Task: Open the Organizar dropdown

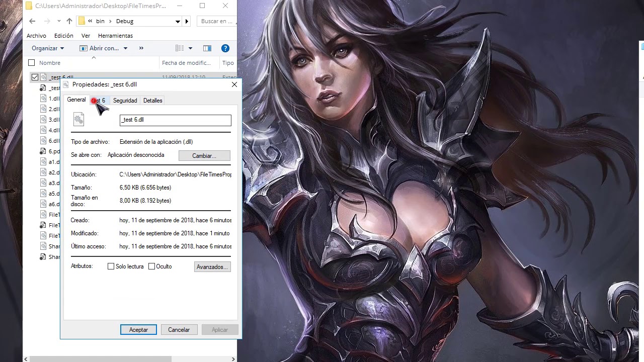Action: 48,48
